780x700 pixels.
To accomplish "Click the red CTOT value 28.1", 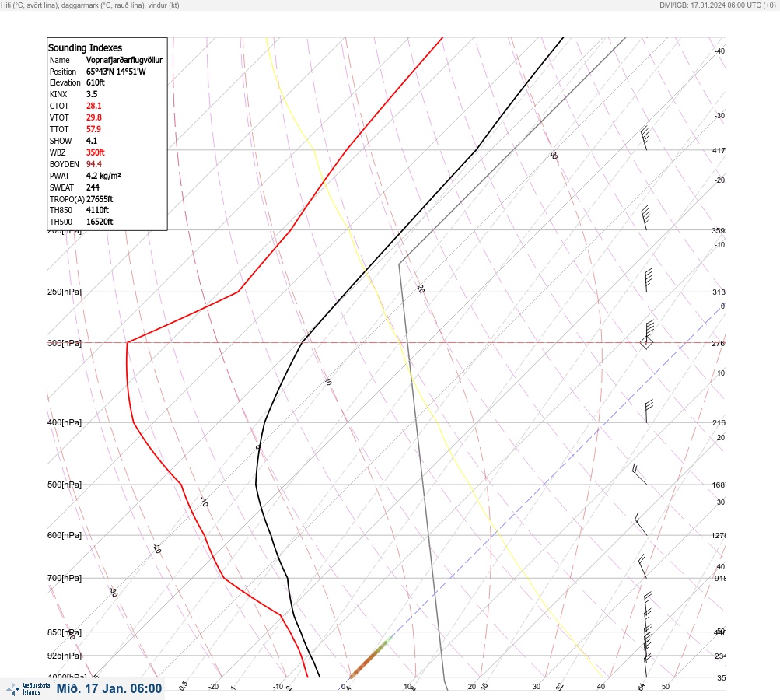I will pos(93,106).
